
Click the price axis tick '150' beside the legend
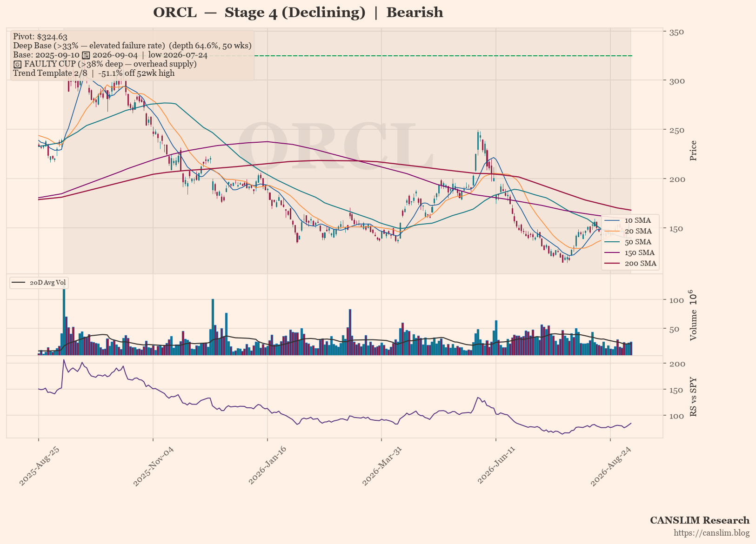[676, 228]
